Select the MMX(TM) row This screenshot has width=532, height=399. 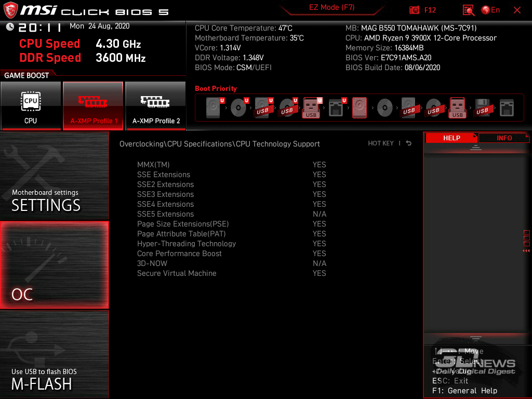click(x=231, y=165)
